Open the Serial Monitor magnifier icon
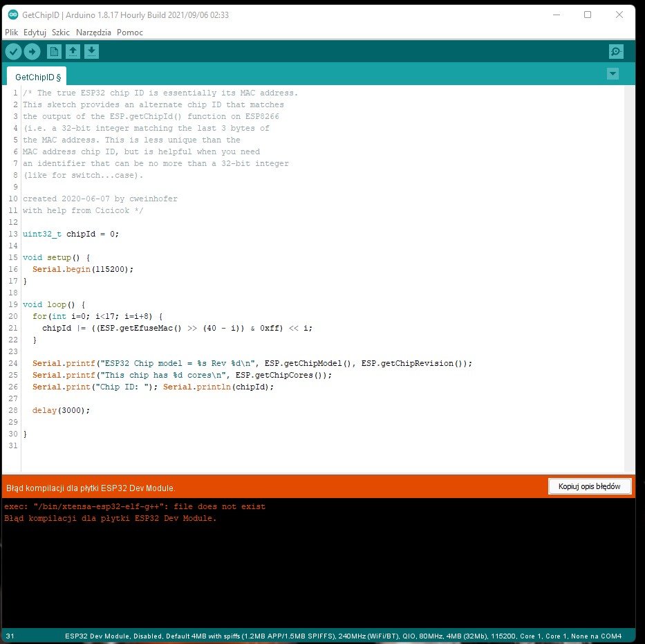645x644 pixels. [x=616, y=52]
